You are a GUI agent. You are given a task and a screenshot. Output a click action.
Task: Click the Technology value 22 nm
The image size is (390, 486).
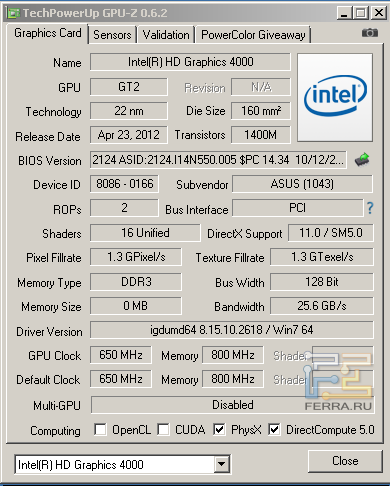(129, 111)
